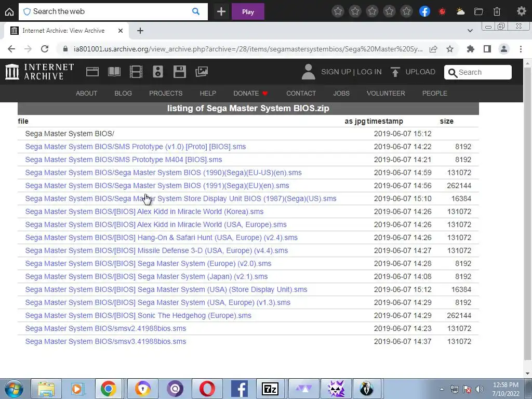The image size is (532, 399).
Task: Open 7-Zip from the taskbar
Action: click(270, 389)
